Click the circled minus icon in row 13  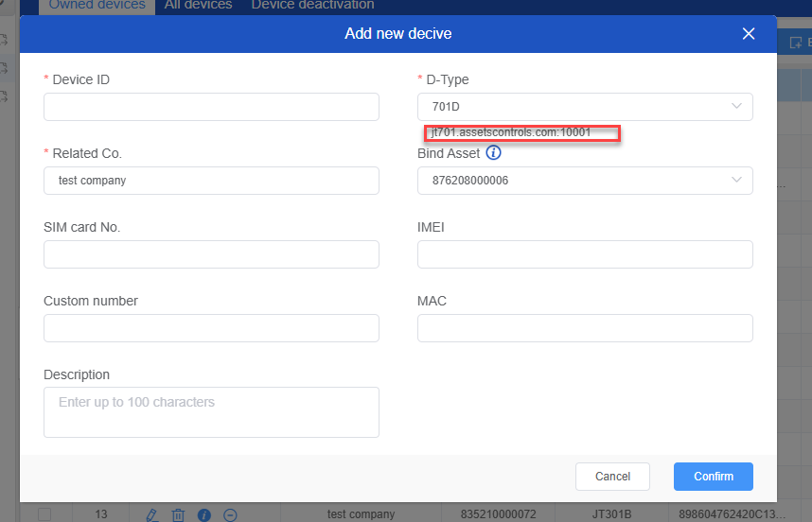point(230,514)
